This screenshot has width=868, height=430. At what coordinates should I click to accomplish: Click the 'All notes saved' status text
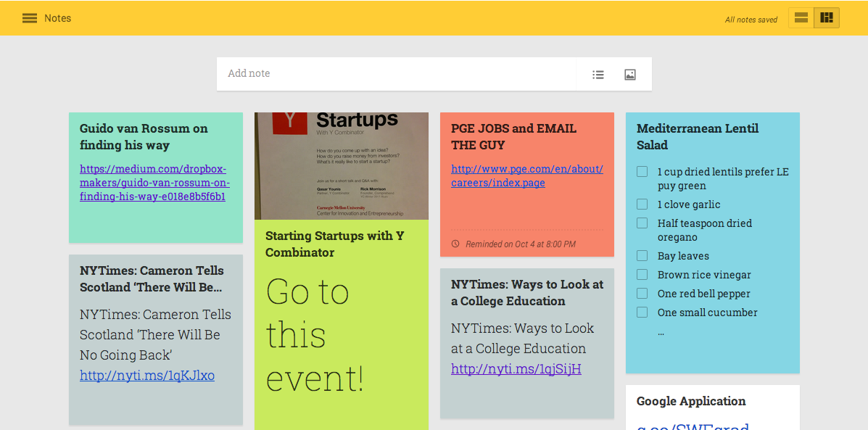click(x=751, y=20)
